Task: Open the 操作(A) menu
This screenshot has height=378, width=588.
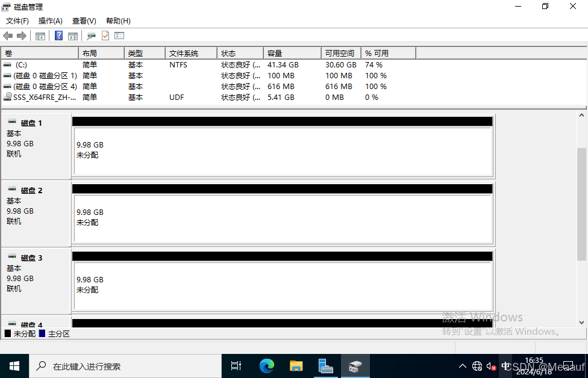Action: [50, 21]
